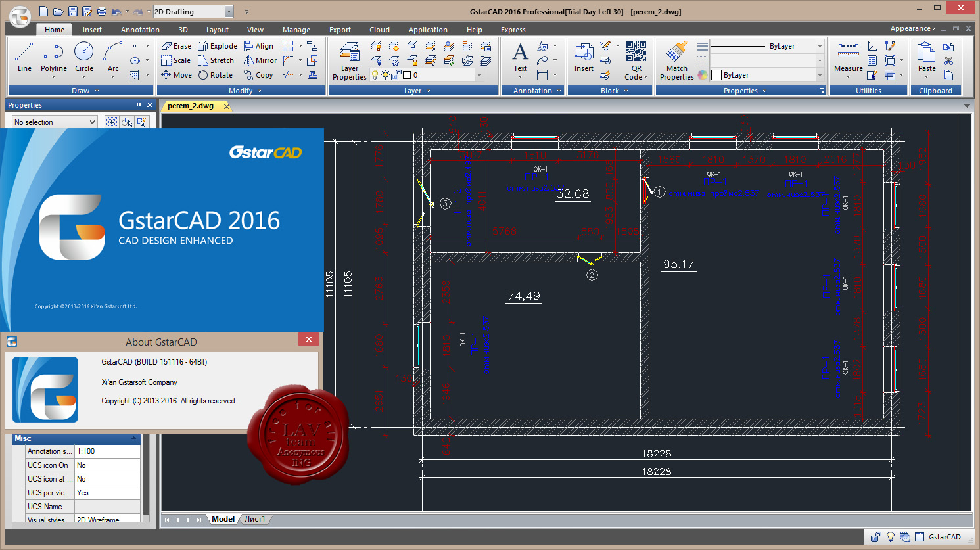Click the Erase tool in Modify panel
980x550 pixels.
[176, 46]
